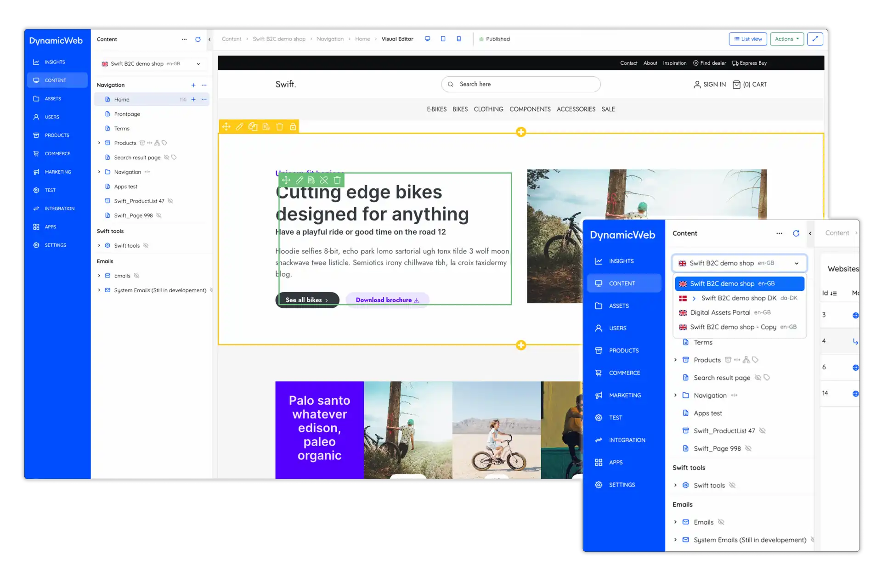Expand the Products tree item
This screenshot has width=882, height=588.
coord(99,143)
